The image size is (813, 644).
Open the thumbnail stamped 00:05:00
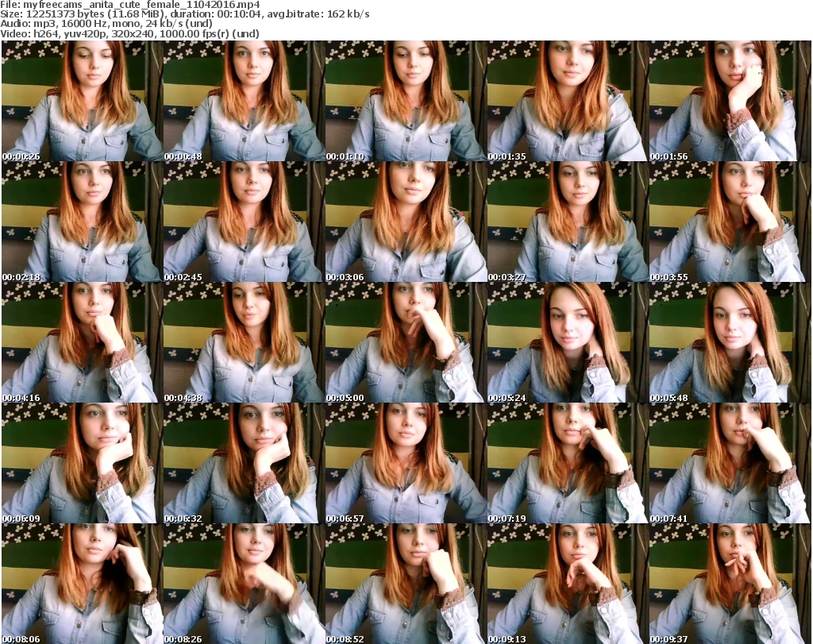tap(406, 343)
